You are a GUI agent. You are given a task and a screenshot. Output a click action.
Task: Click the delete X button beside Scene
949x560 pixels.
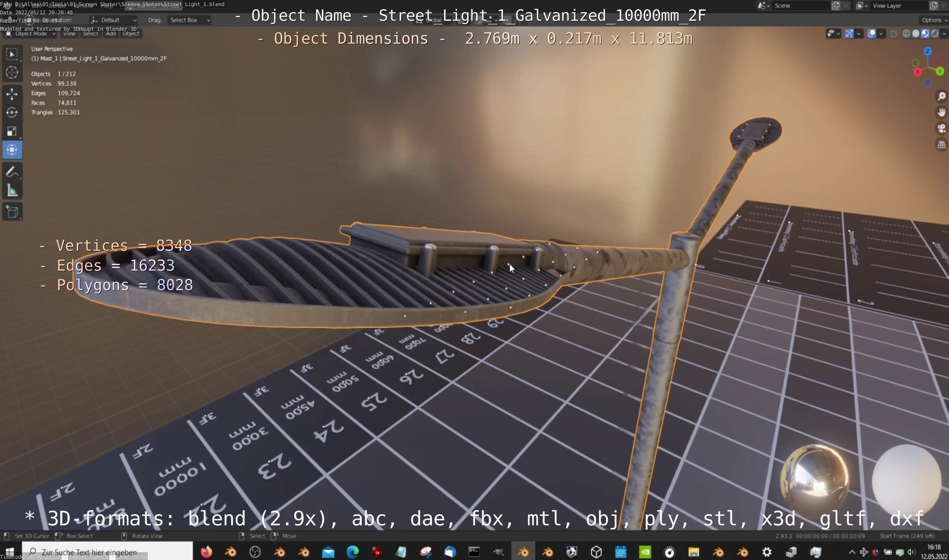tap(846, 6)
